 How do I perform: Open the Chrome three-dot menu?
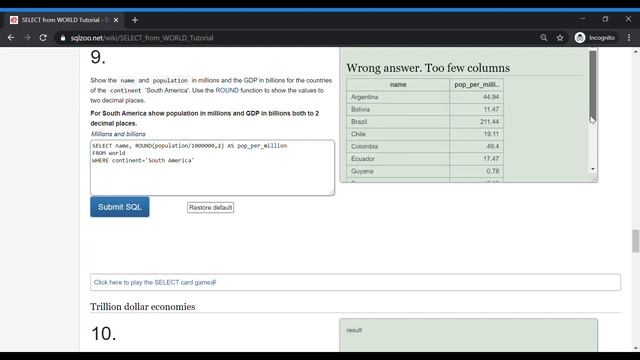pyautogui.click(x=629, y=38)
